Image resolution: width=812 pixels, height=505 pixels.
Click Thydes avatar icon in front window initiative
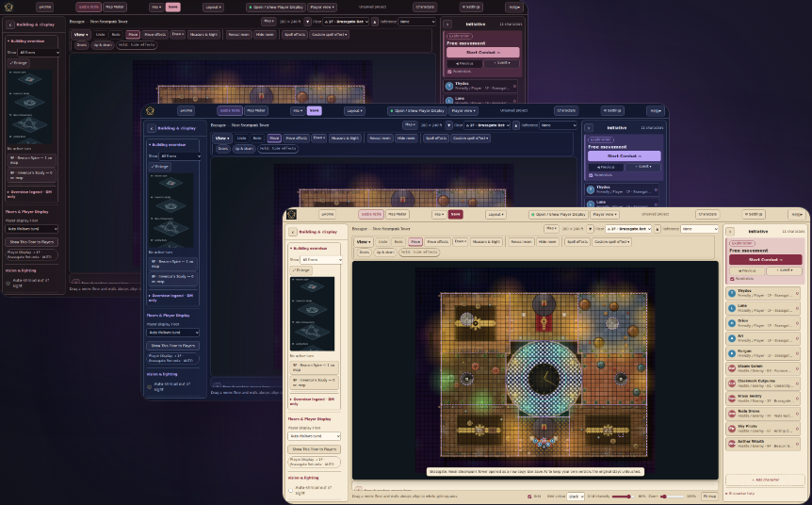click(732, 293)
